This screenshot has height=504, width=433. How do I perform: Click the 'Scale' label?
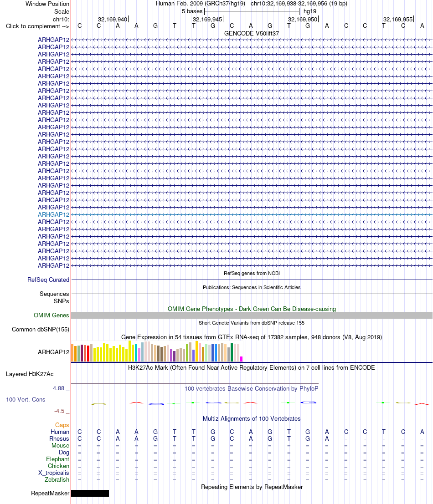pos(62,11)
